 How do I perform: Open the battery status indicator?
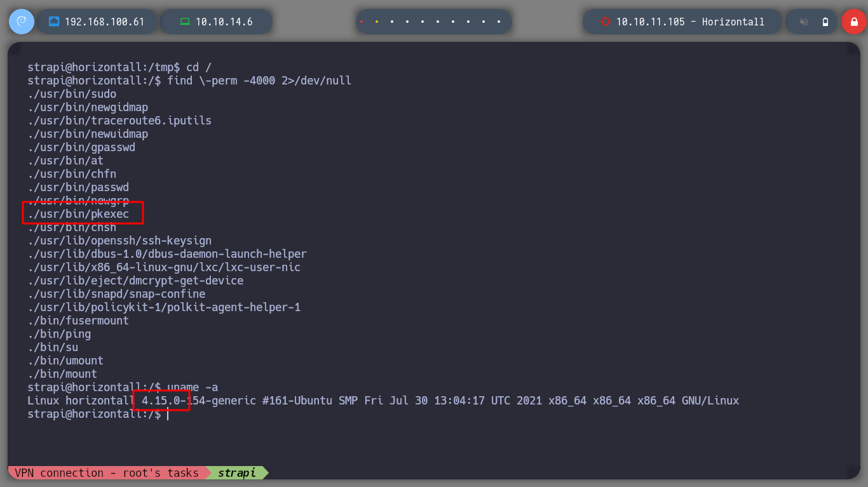[825, 22]
